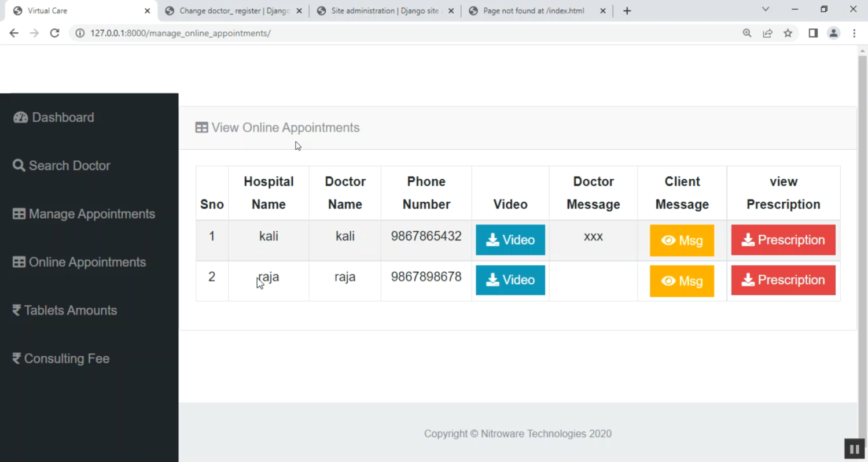Open Chrome three-dot menu
The width and height of the screenshot is (868, 462).
pos(854,34)
